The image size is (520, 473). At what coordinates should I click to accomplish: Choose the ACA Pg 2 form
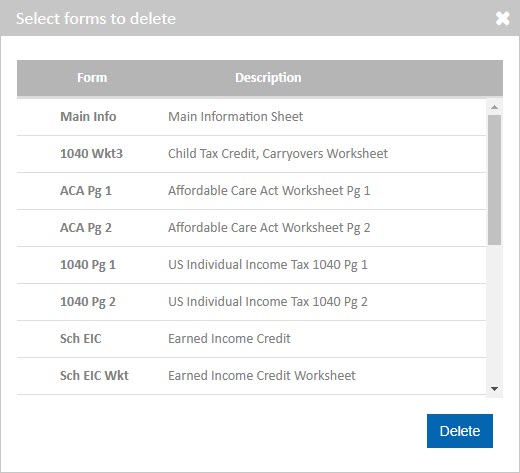tap(251, 228)
